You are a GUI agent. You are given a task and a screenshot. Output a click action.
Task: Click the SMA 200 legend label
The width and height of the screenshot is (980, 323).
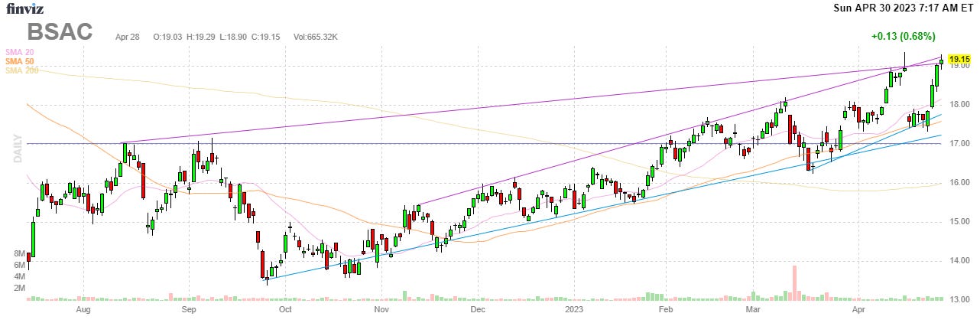[21, 70]
